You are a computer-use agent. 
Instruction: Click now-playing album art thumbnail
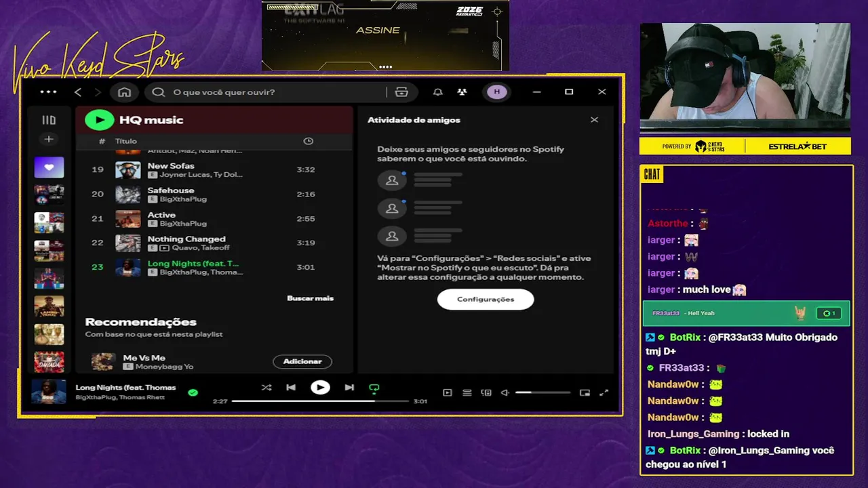click(49, 392)
